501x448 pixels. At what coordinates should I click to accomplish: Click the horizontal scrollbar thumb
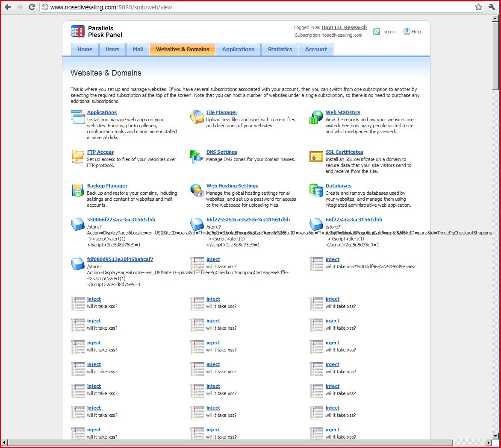(230, 443)
